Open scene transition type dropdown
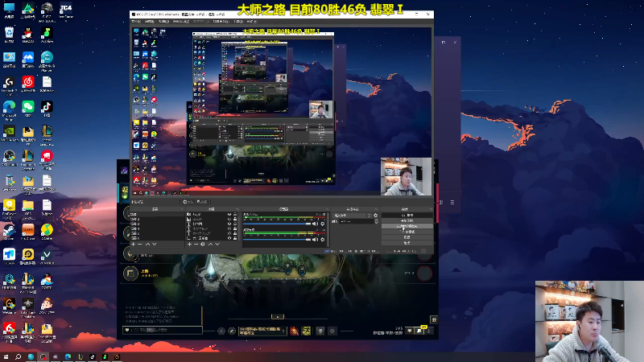 point(353,216)
